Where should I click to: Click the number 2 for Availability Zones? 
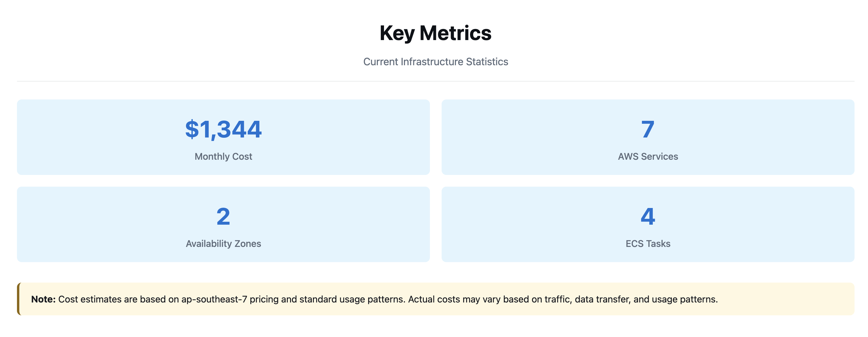(223, 216)
